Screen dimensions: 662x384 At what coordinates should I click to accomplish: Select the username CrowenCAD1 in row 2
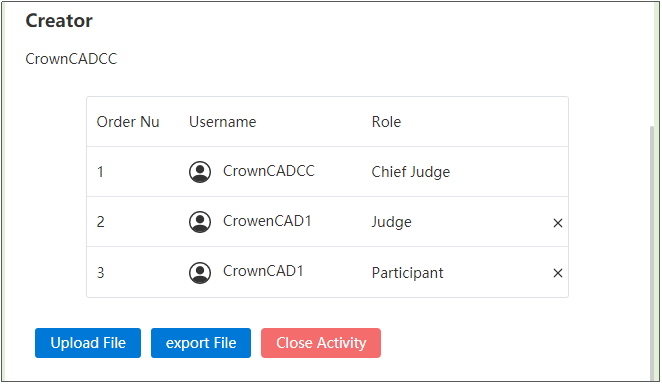(x=267, y=221)
